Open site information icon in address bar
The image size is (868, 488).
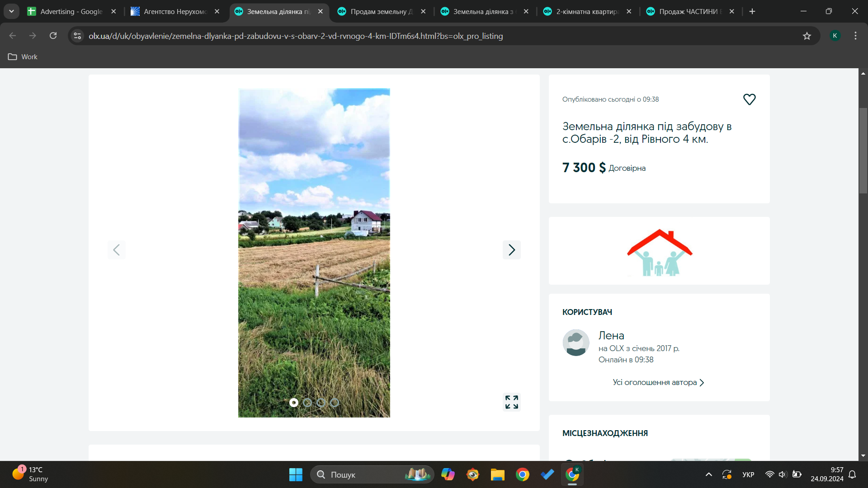point(77,36)
